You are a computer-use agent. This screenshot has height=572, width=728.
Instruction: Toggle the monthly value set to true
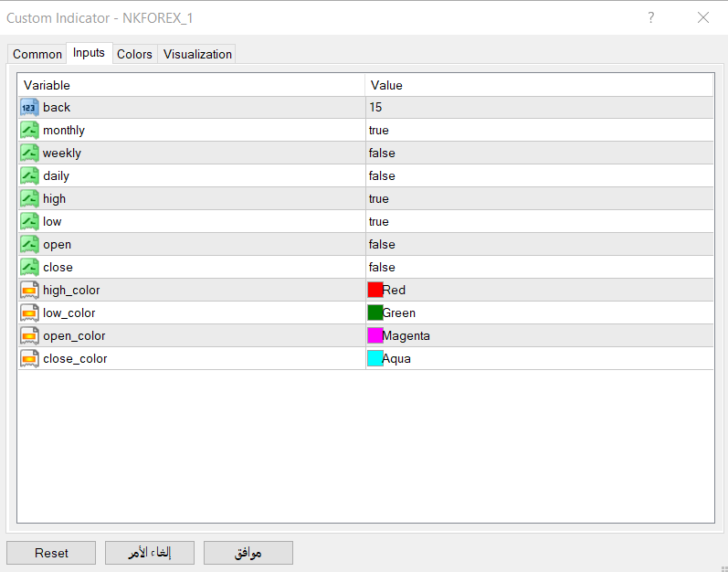[539, 131]
